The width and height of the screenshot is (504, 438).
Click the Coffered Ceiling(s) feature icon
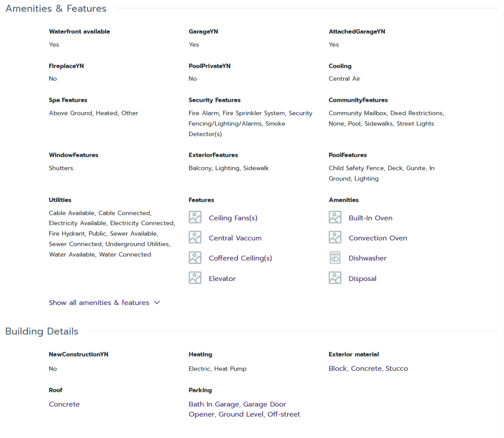(x=195, y=258)
